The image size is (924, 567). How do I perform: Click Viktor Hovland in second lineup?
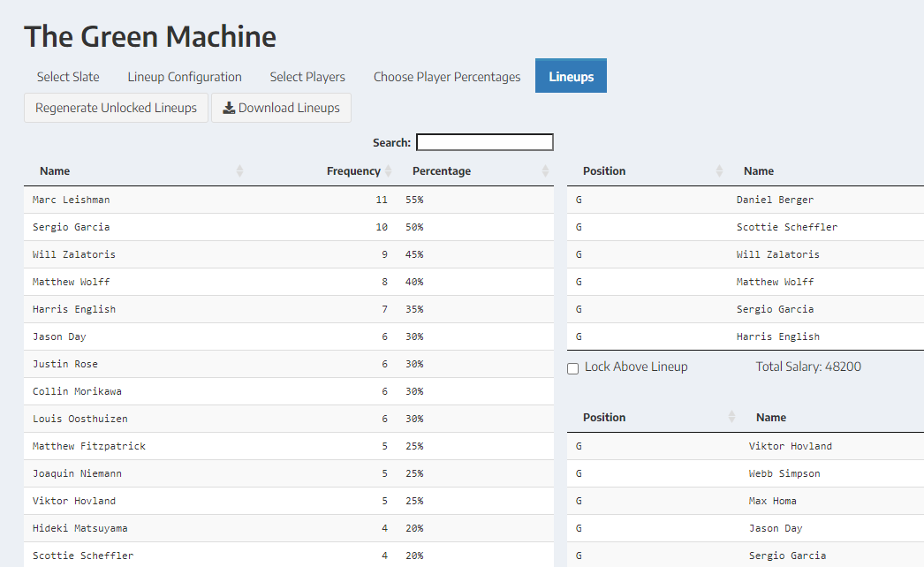pyautogui.click(x=790, y=446)
